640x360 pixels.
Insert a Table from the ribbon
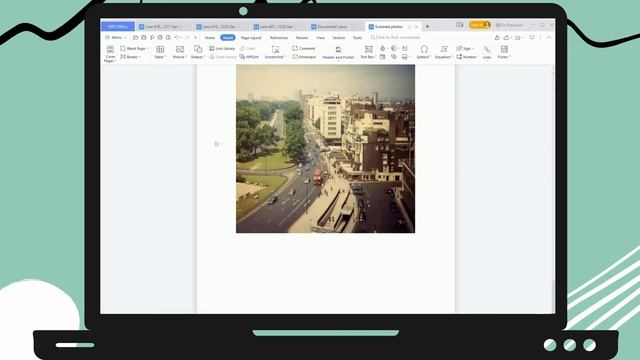pyautogui.click(x=160, y=52)
